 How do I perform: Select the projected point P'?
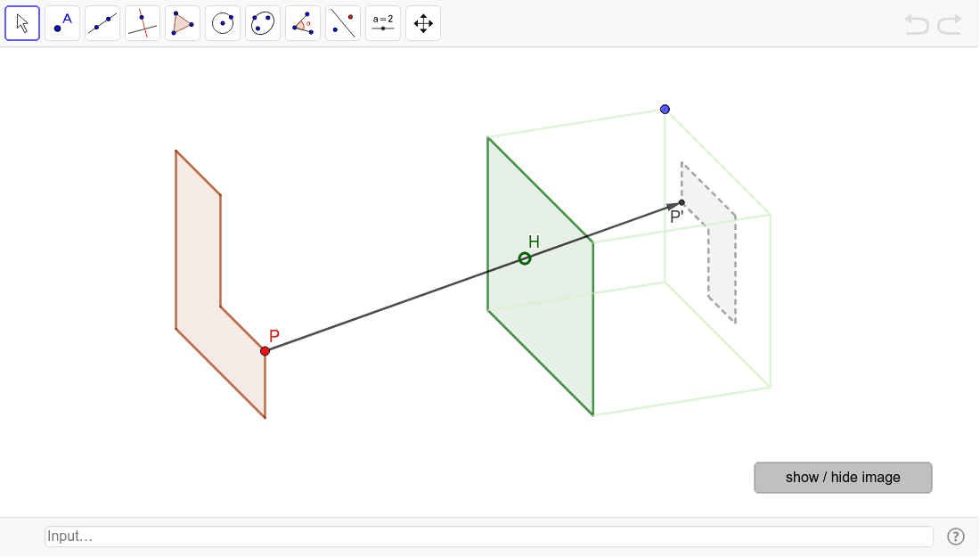[682, 203]
